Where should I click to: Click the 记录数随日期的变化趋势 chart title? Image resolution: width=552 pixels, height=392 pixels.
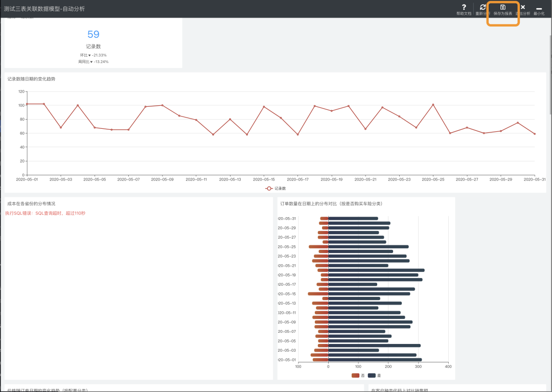tap(31, 79)
